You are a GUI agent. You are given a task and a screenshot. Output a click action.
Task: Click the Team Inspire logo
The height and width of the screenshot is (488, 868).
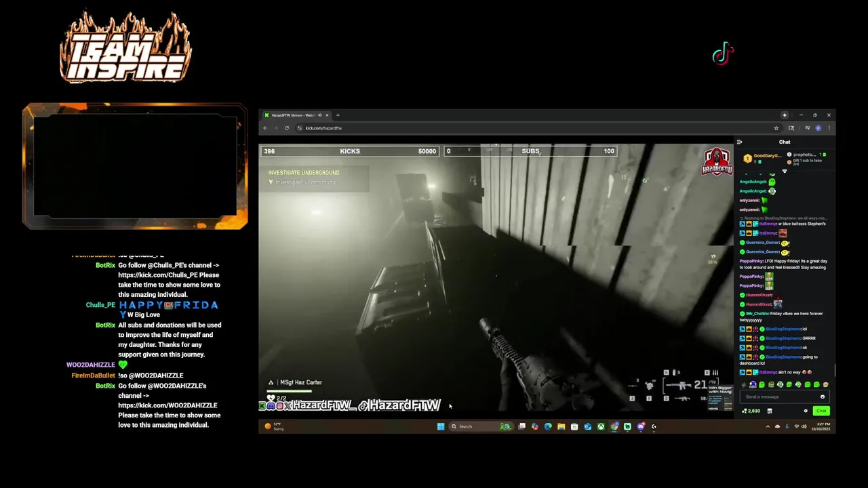[125, 47]
